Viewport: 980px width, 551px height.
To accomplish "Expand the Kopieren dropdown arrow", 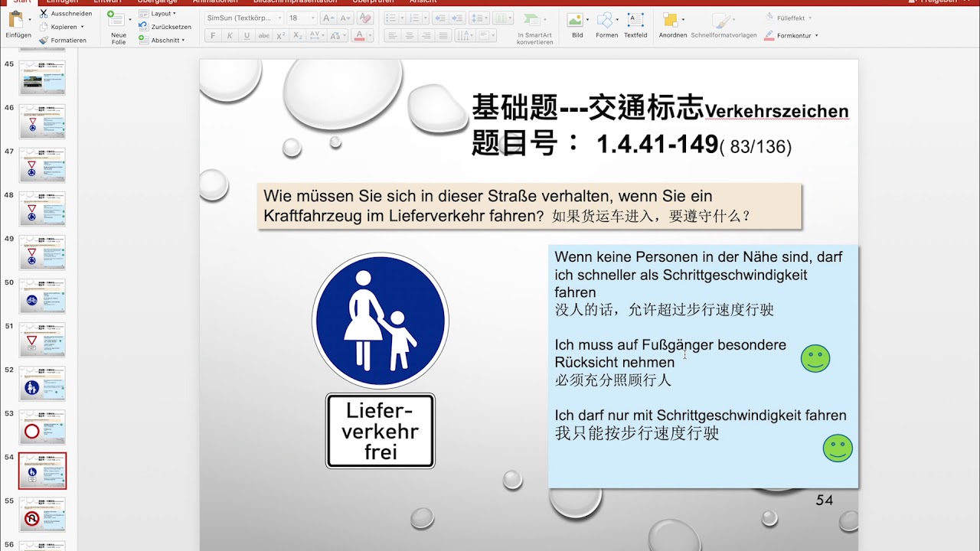I will (83, 27).
